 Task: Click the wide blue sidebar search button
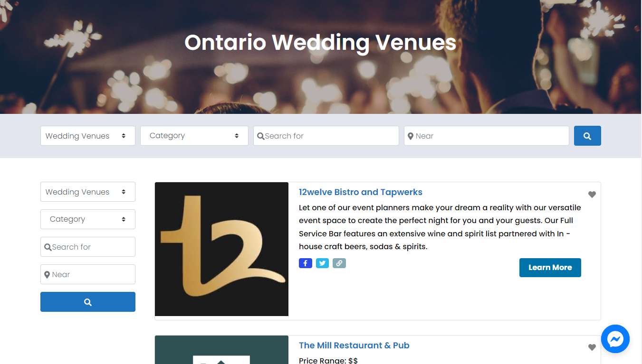(x=88, y=302)
